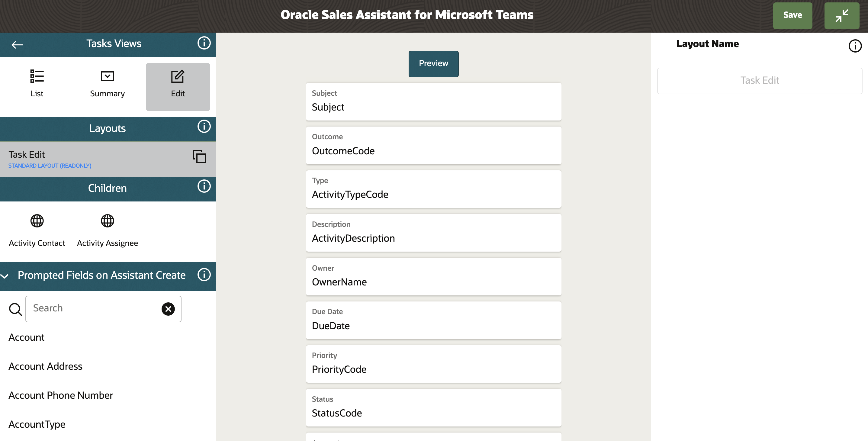
Task: Open the Activity Contact child globe icon
Action: (x=37, y=221)
